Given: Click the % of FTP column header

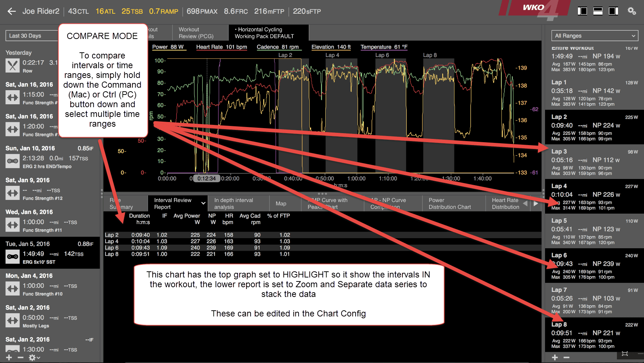Looking at the screenshot, I should pyautogui.click(x=278, y=216).
